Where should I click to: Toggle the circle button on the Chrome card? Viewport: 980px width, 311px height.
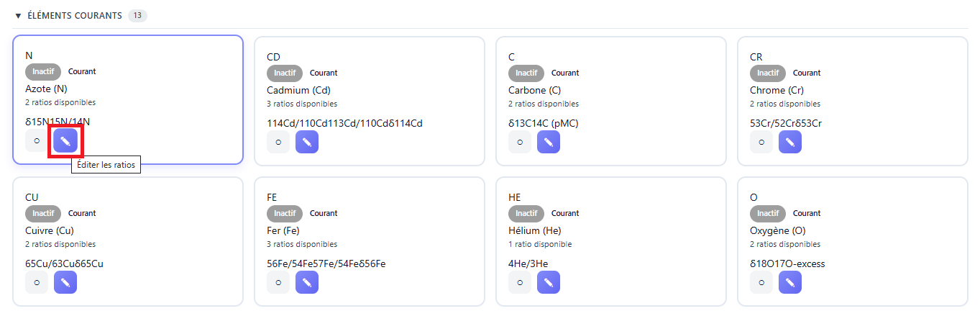tap(761, 142)
